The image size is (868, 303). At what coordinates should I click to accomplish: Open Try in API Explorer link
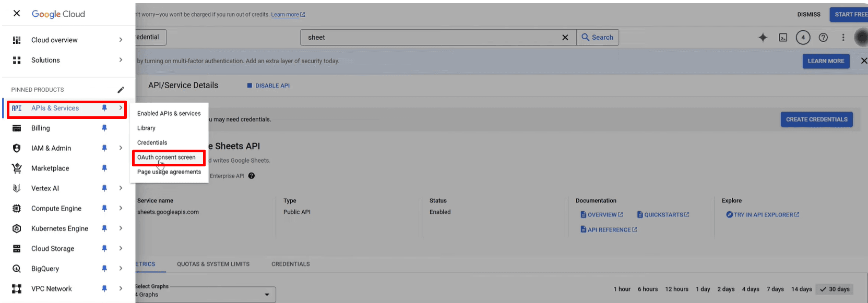(x=763, y=215)
